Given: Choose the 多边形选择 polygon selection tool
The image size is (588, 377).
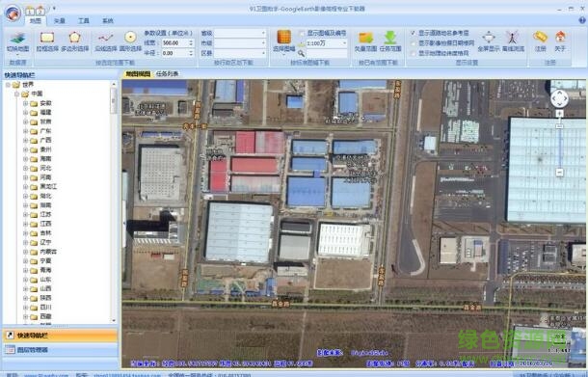Looking at the screenshot, I should [74, 41].
